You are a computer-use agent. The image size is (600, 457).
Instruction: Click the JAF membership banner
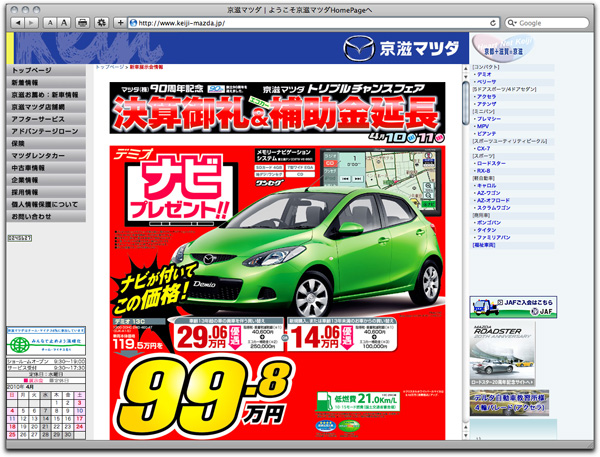point(514,307)
